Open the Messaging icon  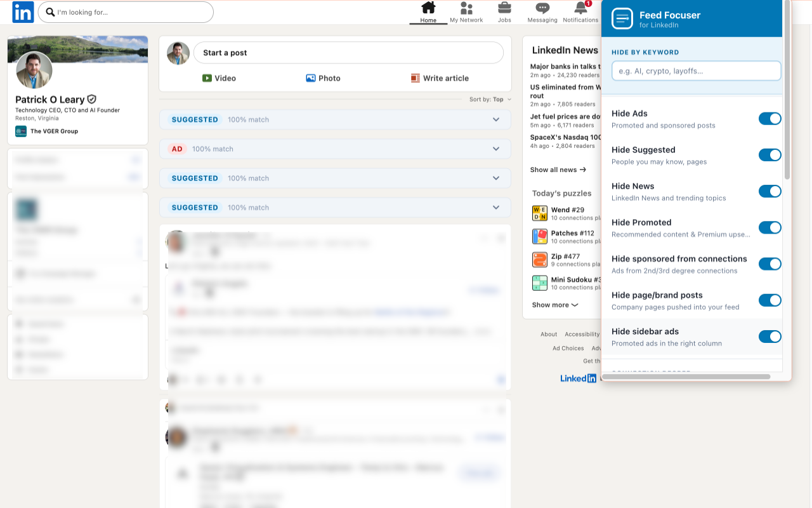click(542, 8)
